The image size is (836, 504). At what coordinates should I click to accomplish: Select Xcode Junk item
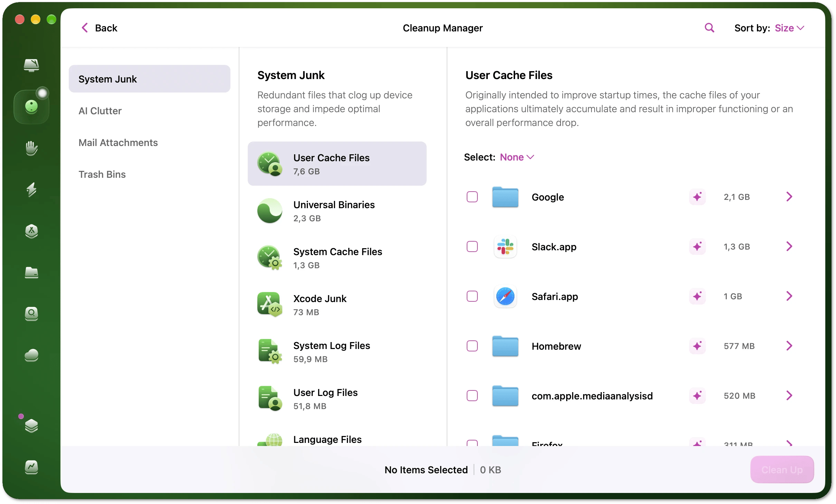tap(337, 305)
